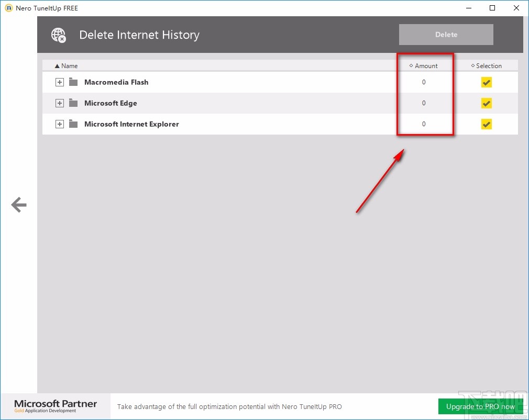Click the Microsoft Edge folder icon
Screen dimensions: 529x420
point(73,103)
